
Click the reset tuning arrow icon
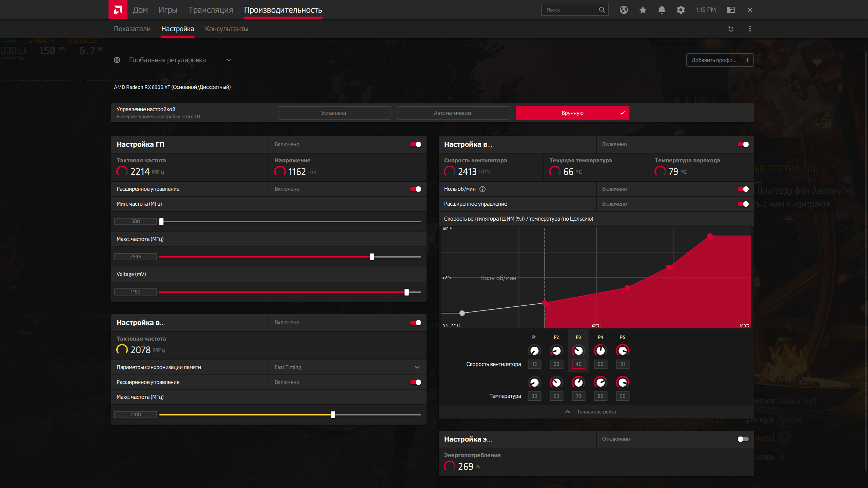tap(731, 29)
